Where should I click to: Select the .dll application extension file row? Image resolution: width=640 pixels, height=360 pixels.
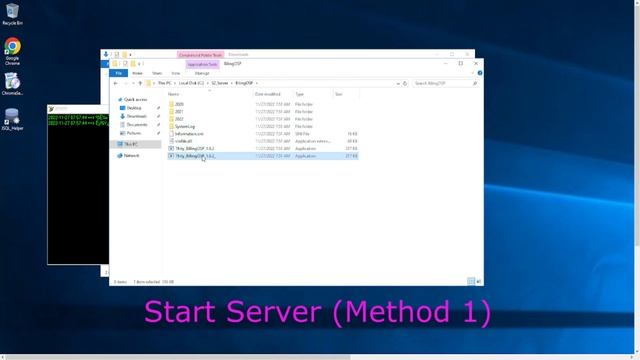coord(263,141)
